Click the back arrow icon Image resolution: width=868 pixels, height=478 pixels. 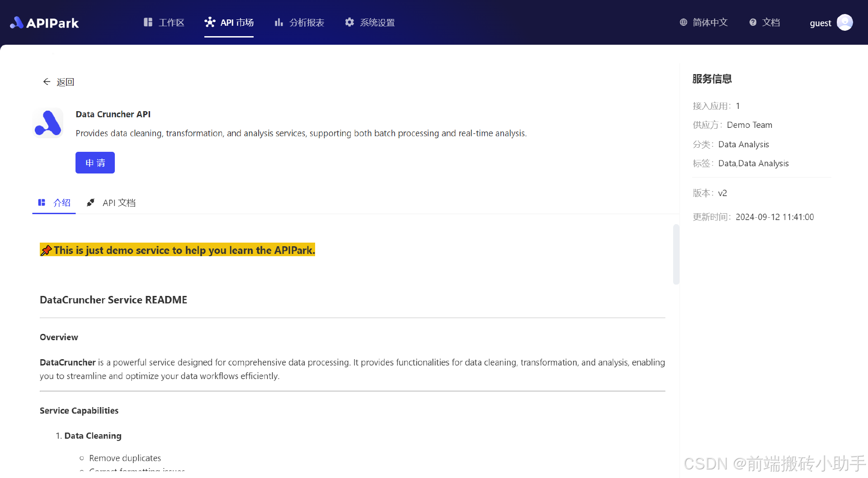46,82
